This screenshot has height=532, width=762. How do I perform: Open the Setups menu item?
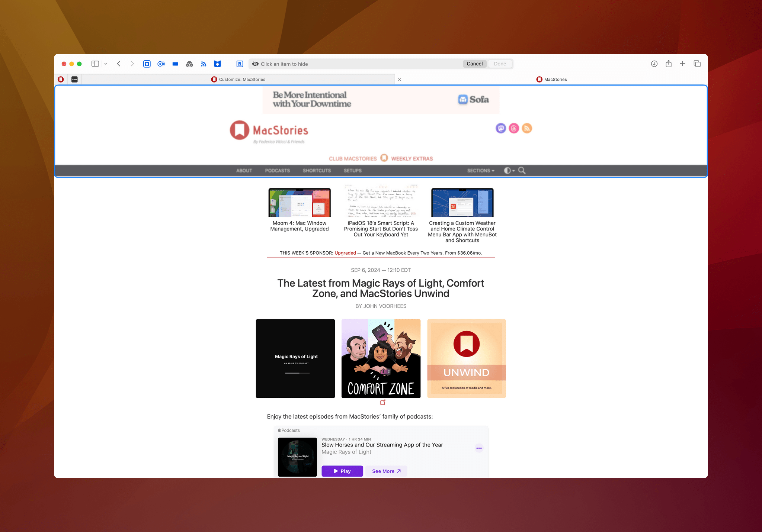353,171
